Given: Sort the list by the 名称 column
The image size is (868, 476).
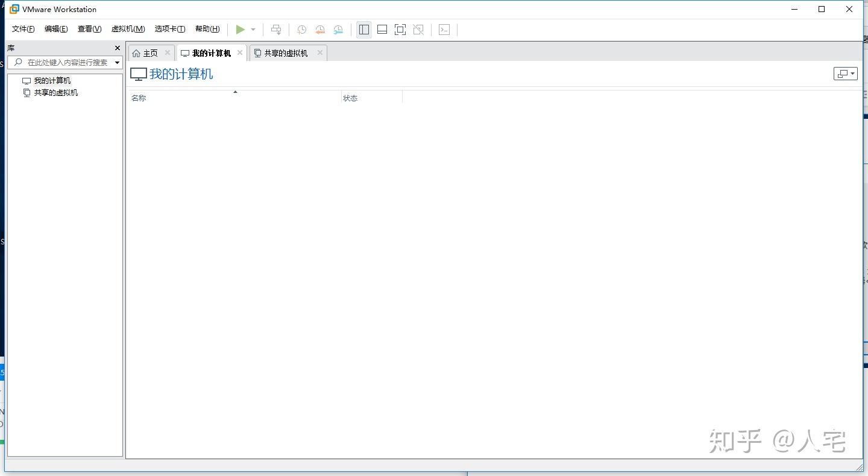Looking at the screenshot, I should (x=234, y=98).
